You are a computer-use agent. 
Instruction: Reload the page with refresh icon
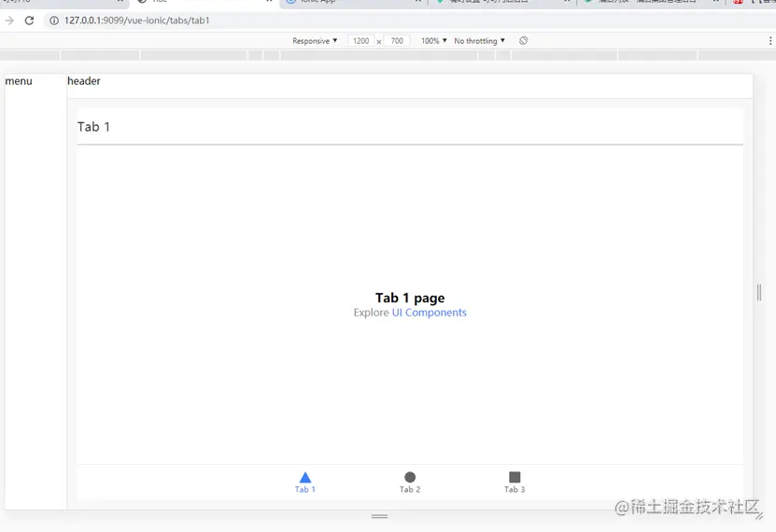pyautogui.click(x=29, y=21)
